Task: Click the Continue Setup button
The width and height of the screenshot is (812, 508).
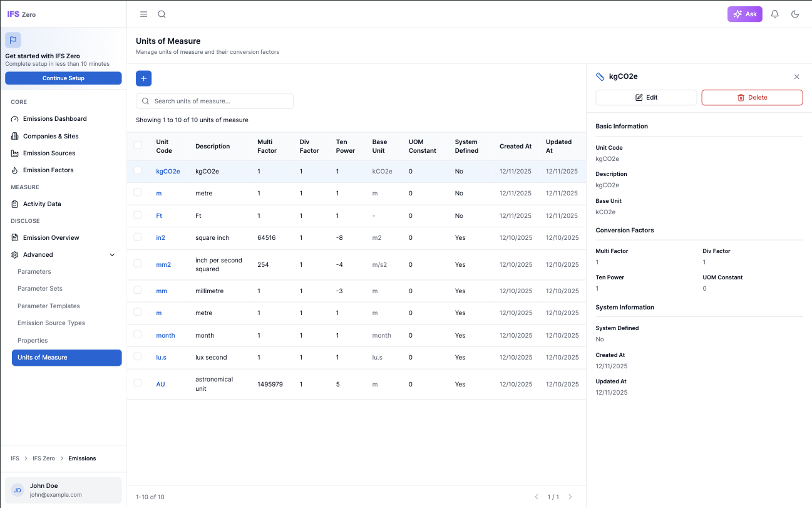Action: [x=63, y=78]
